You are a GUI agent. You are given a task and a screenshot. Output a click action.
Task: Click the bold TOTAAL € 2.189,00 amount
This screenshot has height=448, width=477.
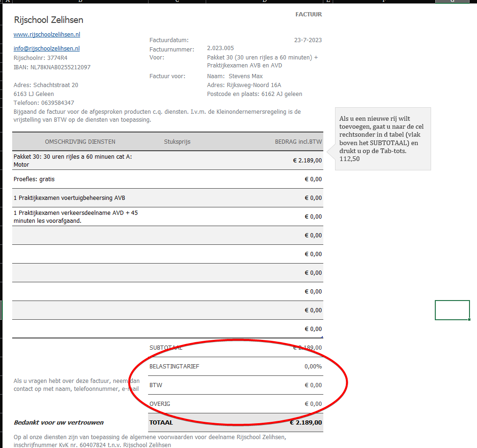pyautogui.click(x=306, y=423)
